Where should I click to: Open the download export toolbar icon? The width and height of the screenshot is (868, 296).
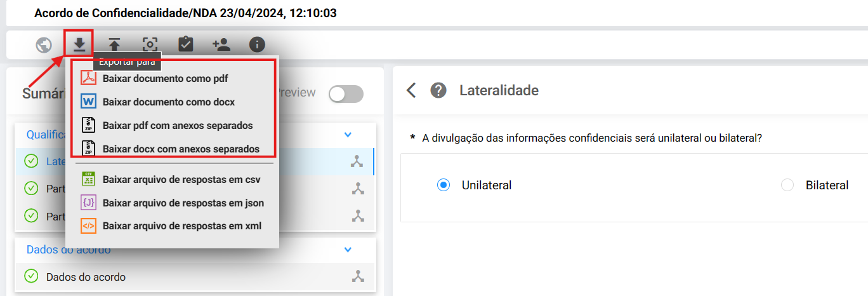(x=79, y=44)
